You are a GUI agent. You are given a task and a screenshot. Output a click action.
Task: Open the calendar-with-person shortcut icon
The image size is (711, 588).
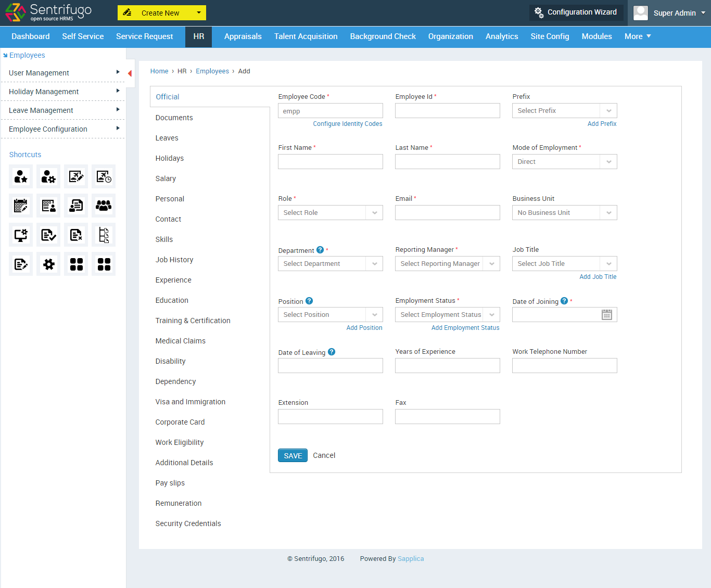point(48,206)
